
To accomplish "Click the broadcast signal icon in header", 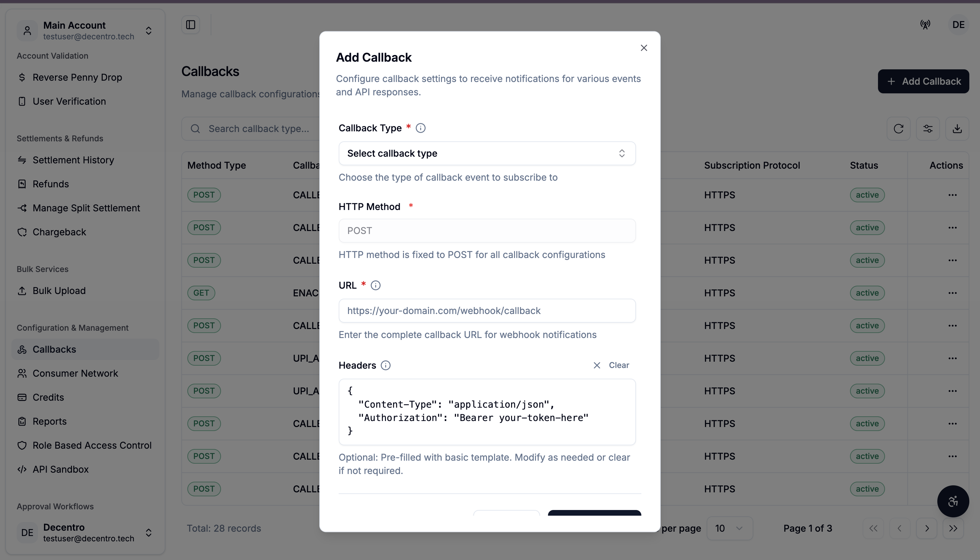I will [x=925, y=25].
